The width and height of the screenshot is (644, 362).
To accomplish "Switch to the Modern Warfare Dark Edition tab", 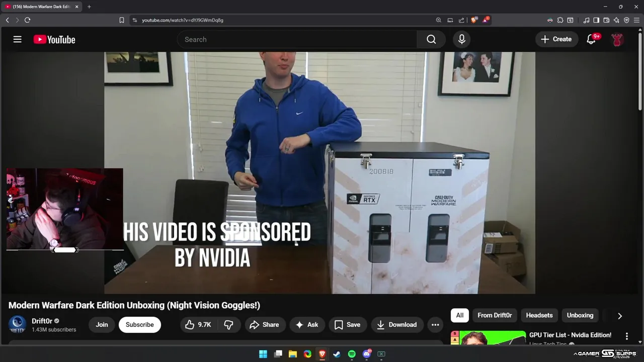I will coord(41,7).
